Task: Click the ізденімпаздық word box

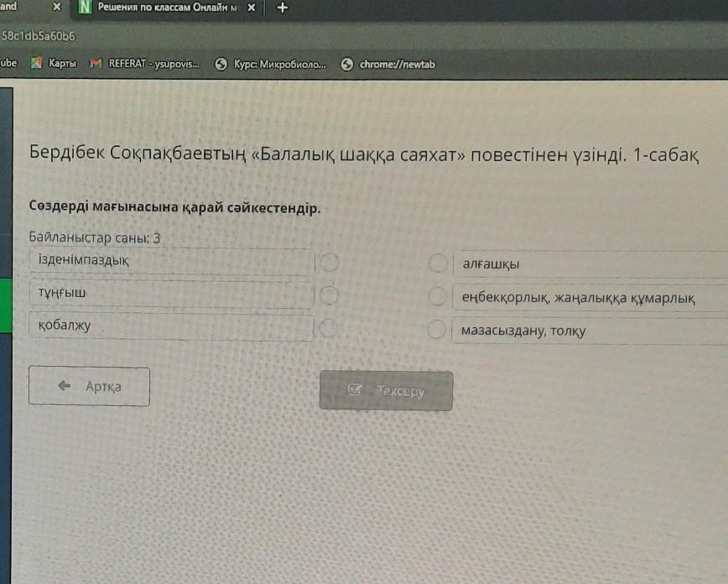Action: [x=172, y=261]
